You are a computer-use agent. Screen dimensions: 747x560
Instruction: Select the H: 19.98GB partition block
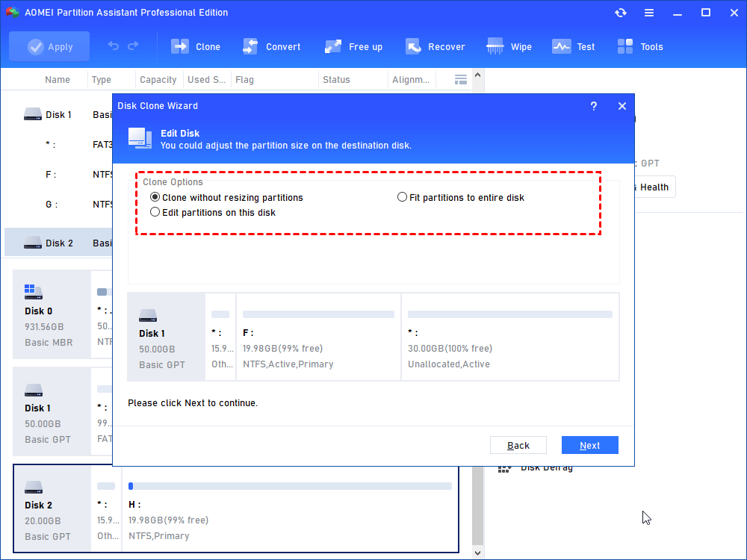point(290,508)
